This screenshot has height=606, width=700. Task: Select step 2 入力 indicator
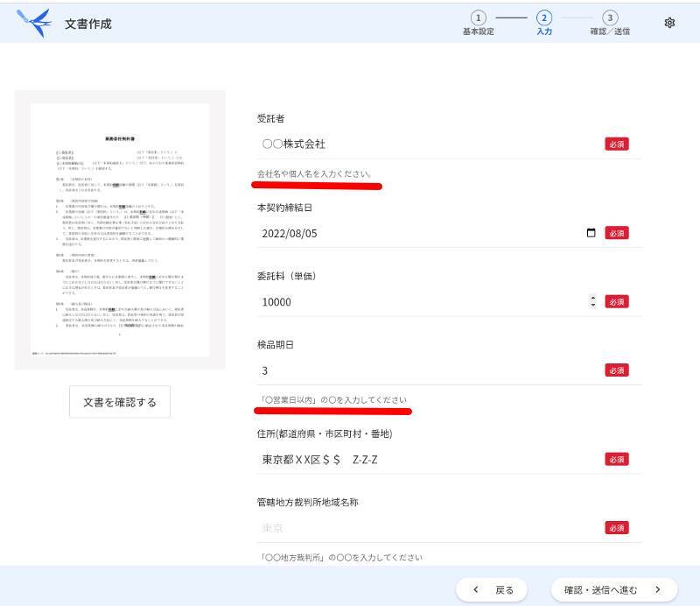click(x=544, y=18)
